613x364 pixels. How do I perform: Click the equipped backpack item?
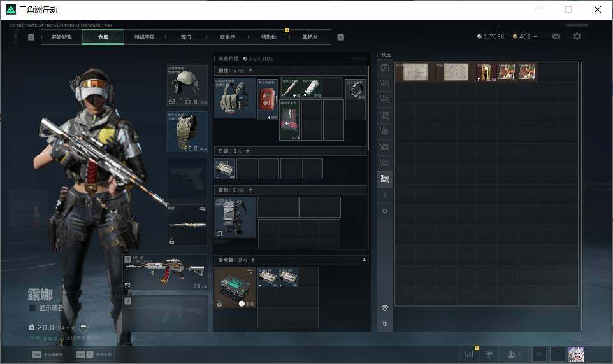point(234,217)
